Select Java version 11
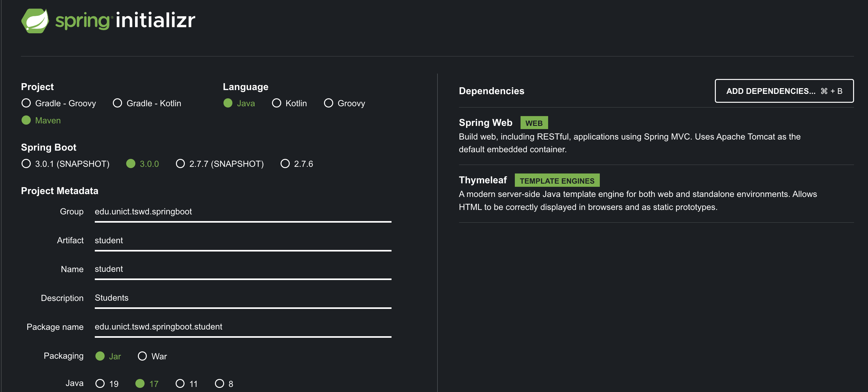 180,383
